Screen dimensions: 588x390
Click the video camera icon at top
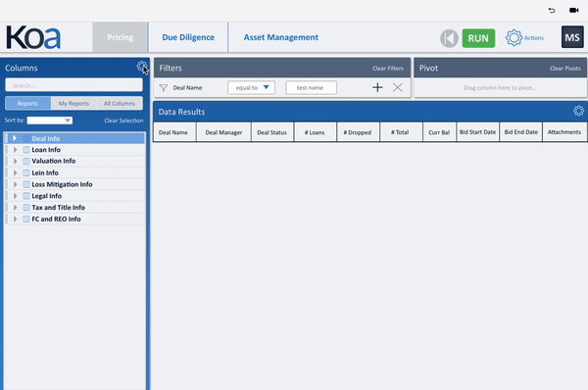573,10
